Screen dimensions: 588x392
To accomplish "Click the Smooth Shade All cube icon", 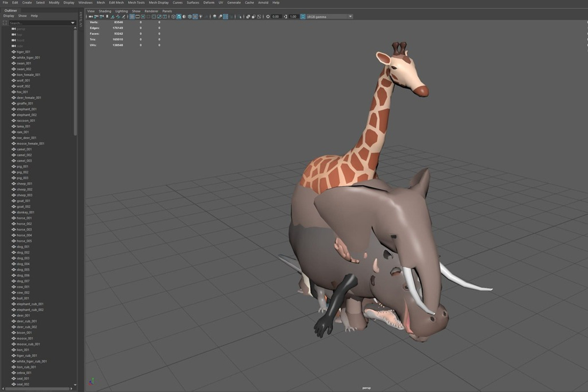I will (179, 17).
